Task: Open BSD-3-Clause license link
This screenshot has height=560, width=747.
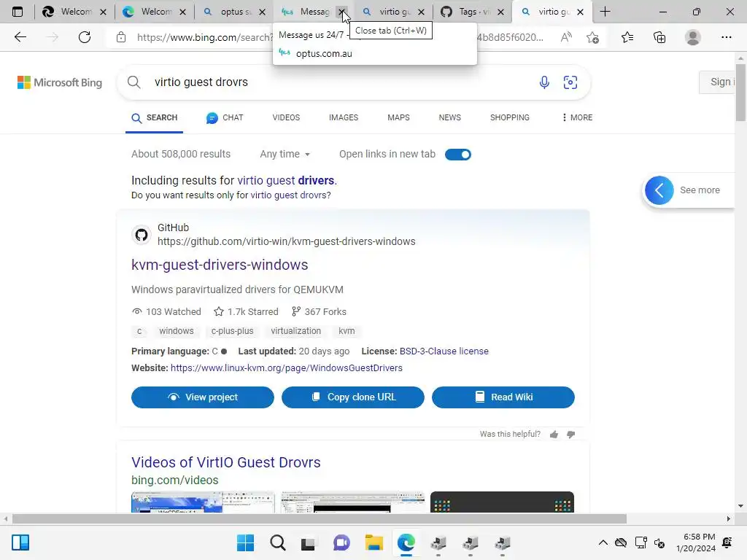Action: (444, 351)
